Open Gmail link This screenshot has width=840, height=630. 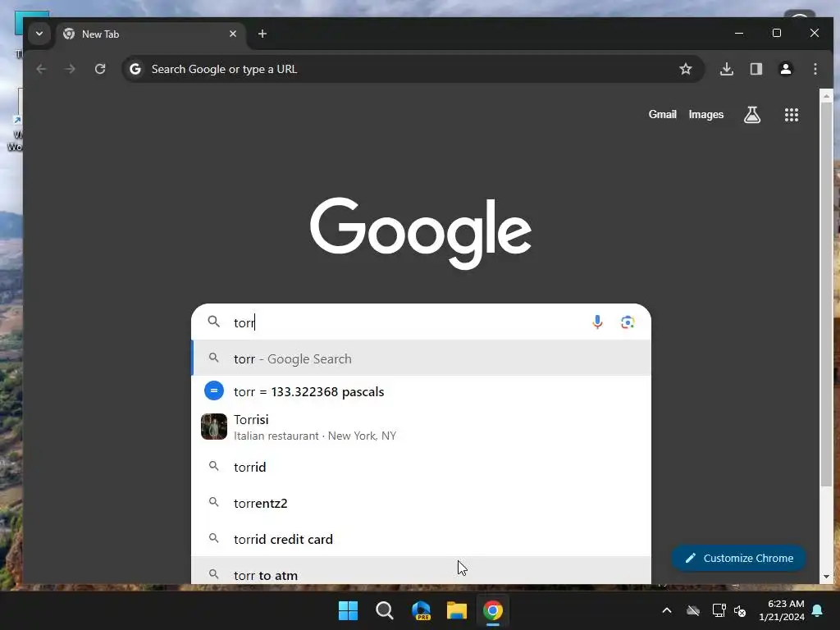tap(662, 115)
